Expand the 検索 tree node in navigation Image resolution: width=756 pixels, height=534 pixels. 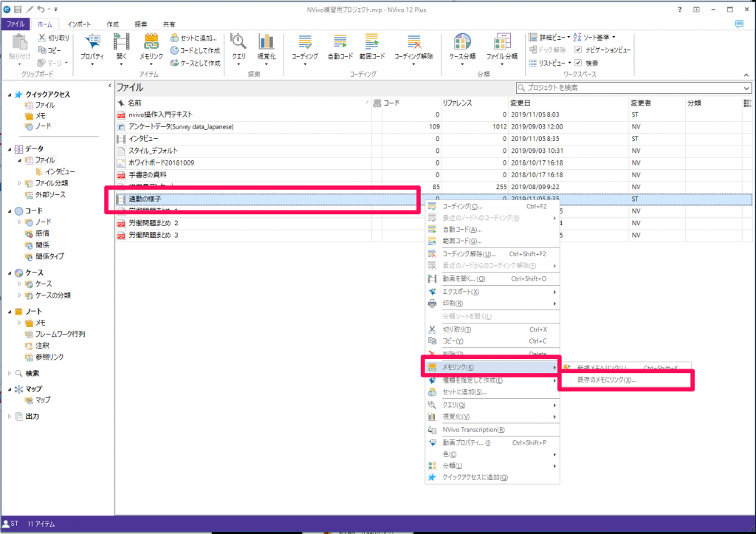10,373
